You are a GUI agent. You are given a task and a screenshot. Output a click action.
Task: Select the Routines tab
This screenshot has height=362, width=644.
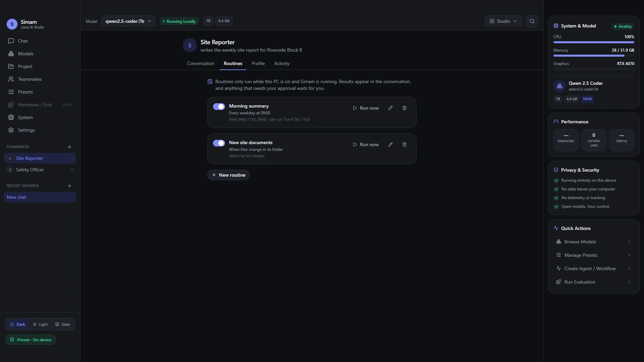[233, 63]
